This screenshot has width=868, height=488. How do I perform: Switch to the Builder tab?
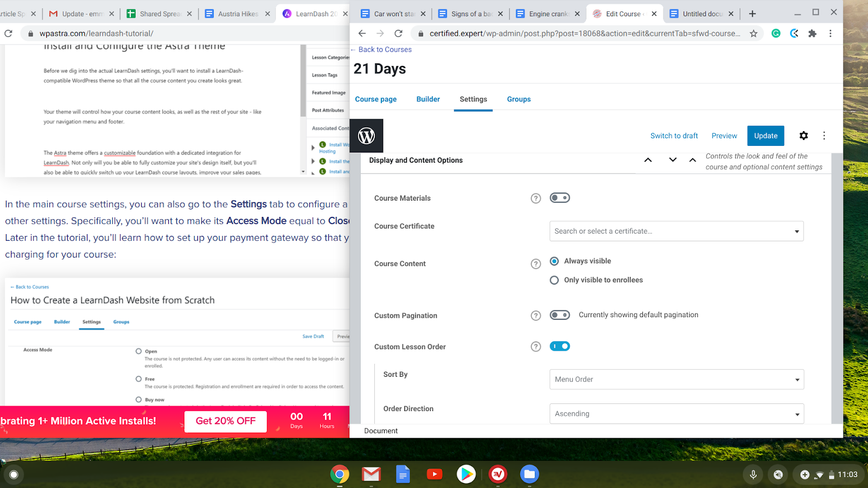coord(428,99)
